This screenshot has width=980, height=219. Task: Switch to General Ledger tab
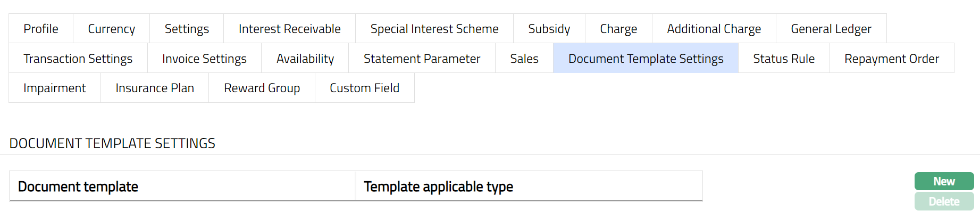tap(831, 29)
